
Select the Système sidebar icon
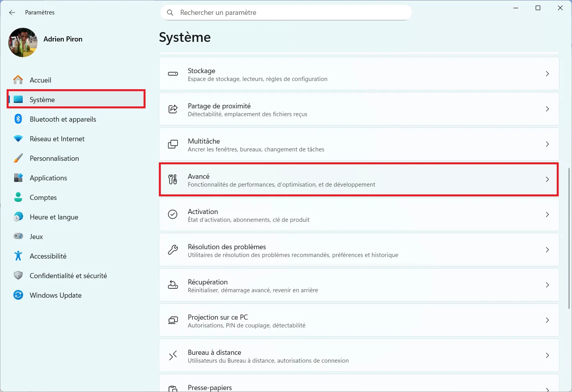[x=18, y=99]
